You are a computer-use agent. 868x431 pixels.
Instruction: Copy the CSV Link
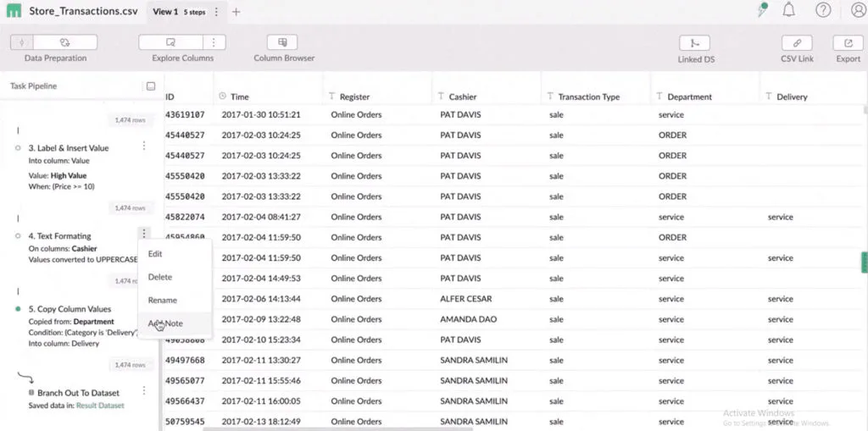tap(797, 43)
